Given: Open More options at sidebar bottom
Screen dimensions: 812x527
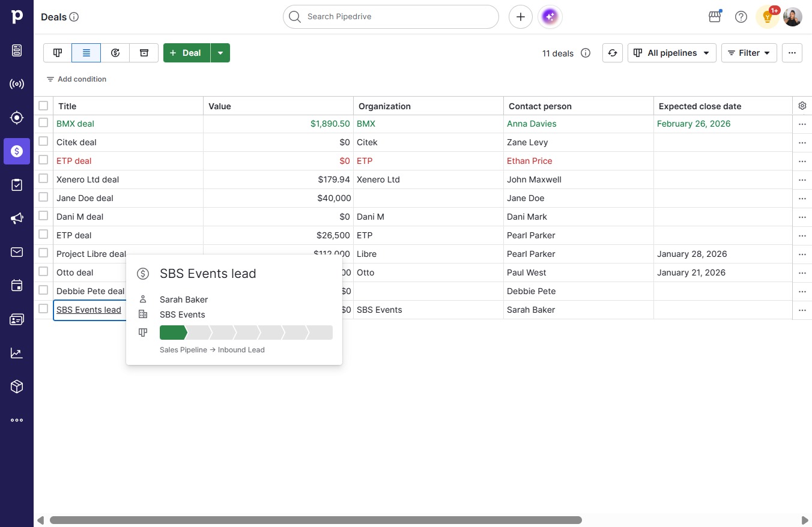Looking at the screenshot, I should 17,420.
